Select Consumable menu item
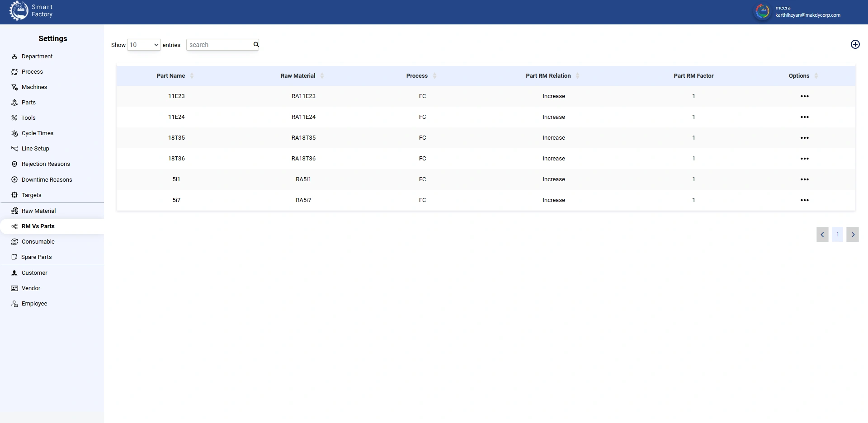Image resolution: width=868 pixels, height=423 pixels. [x=38, y=242]
